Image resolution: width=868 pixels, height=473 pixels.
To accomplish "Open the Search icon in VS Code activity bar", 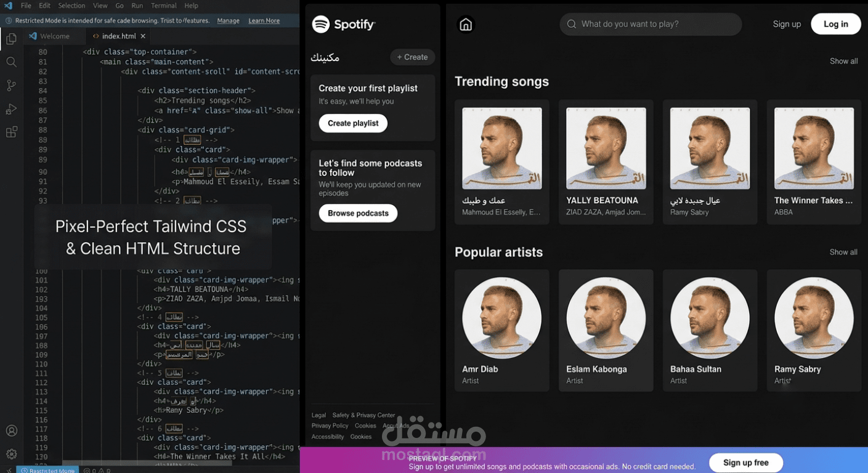I will click(11, 62).
